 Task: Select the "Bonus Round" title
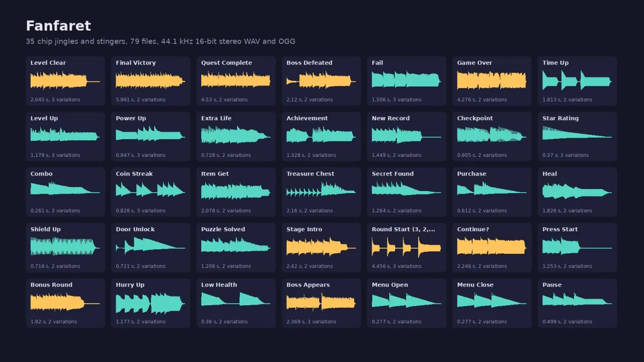(51, 285)
